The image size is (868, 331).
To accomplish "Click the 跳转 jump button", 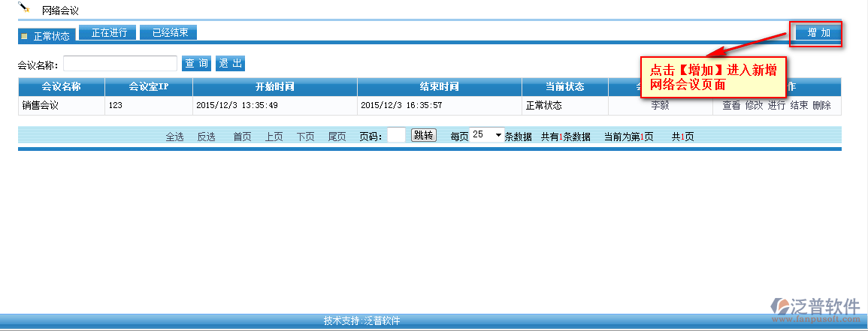I will pos(424,135).
